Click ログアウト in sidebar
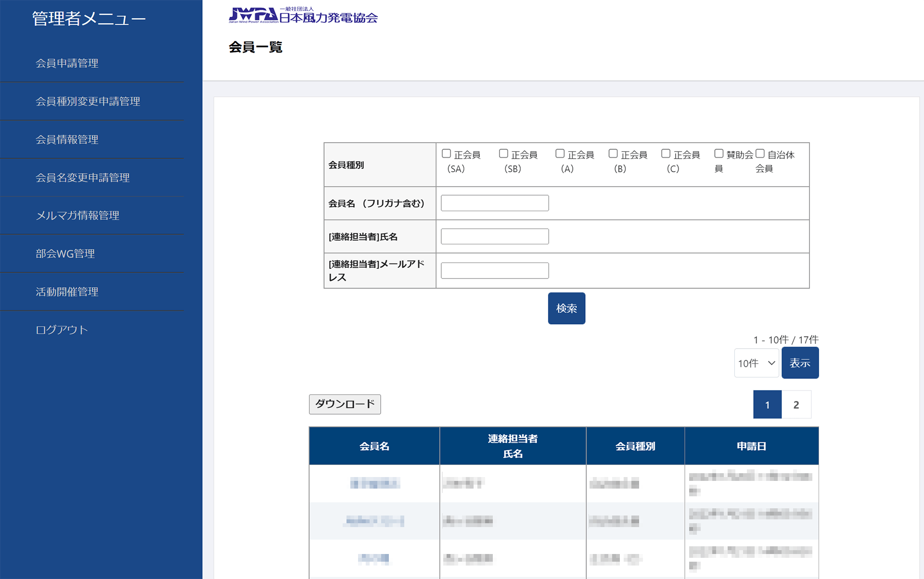This screenshot has width=924, height=579. pos(62,329)
